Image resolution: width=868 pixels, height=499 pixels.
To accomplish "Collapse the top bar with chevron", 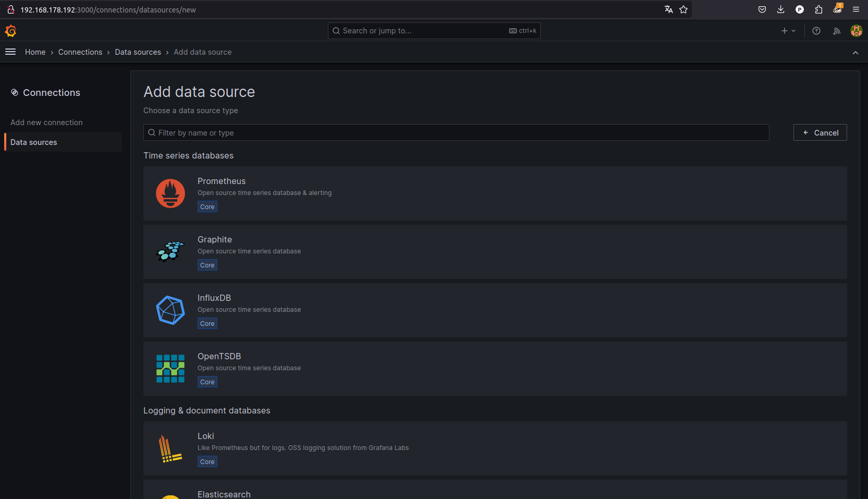I will [x=855, y=53].
